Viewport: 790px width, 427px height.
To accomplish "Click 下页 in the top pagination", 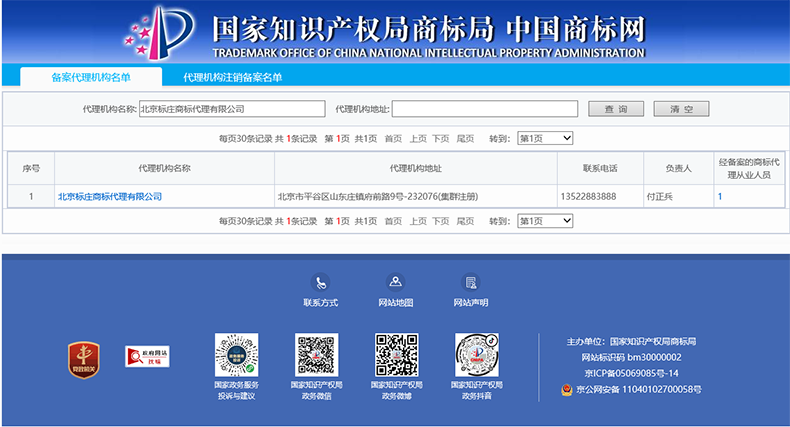I will click(x=441, y=138).
